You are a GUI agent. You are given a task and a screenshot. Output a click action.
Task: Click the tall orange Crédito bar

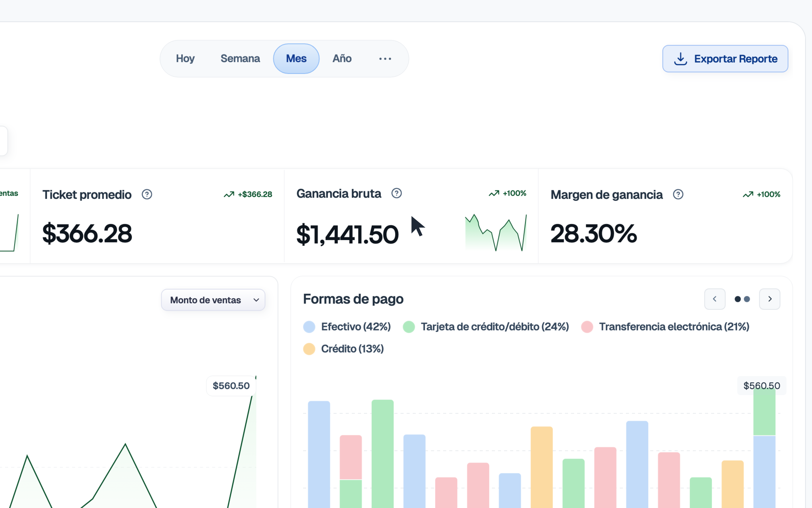click(542, 467)
